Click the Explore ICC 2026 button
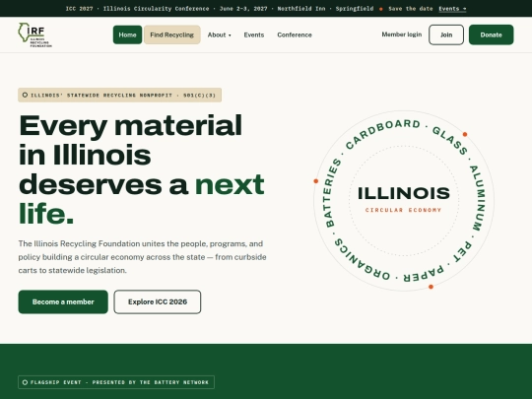 [158, 302]
